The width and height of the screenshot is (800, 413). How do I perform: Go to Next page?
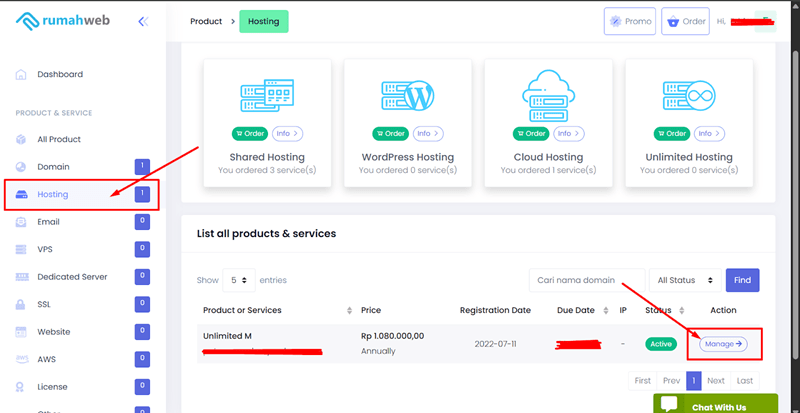point(716,381)
